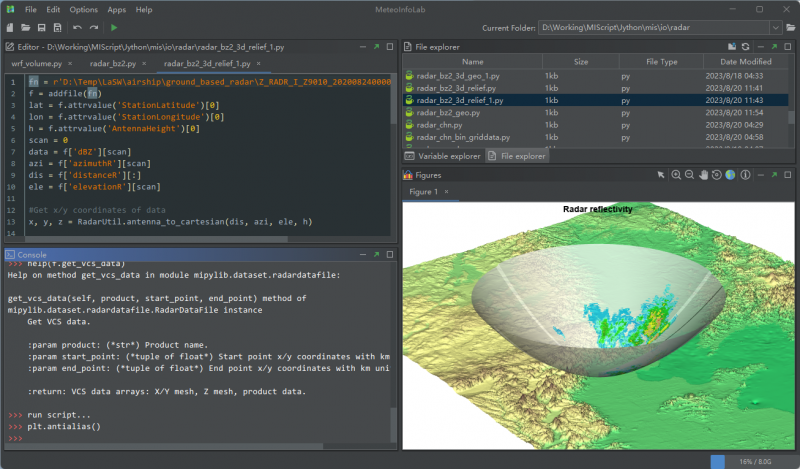
Task: Sort files by the Name column header
Action: (x=473, y=61)
